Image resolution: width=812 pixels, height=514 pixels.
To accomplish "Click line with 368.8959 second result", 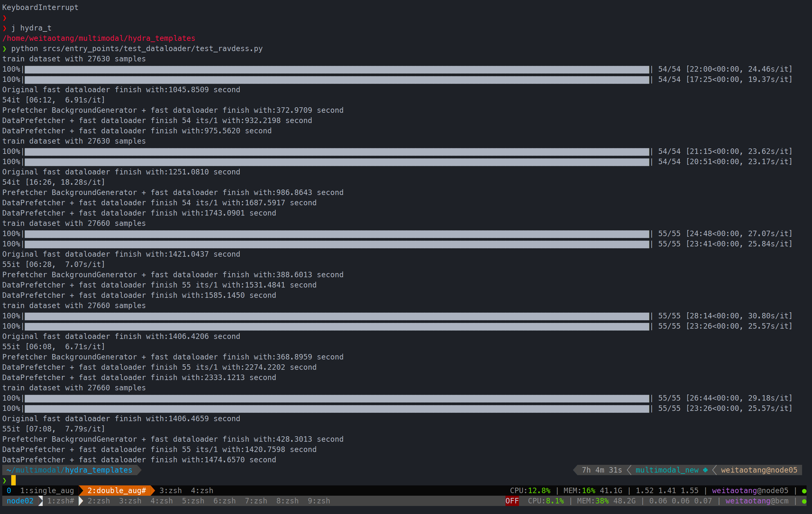I will pyautogui.click(x=173, y=357).
